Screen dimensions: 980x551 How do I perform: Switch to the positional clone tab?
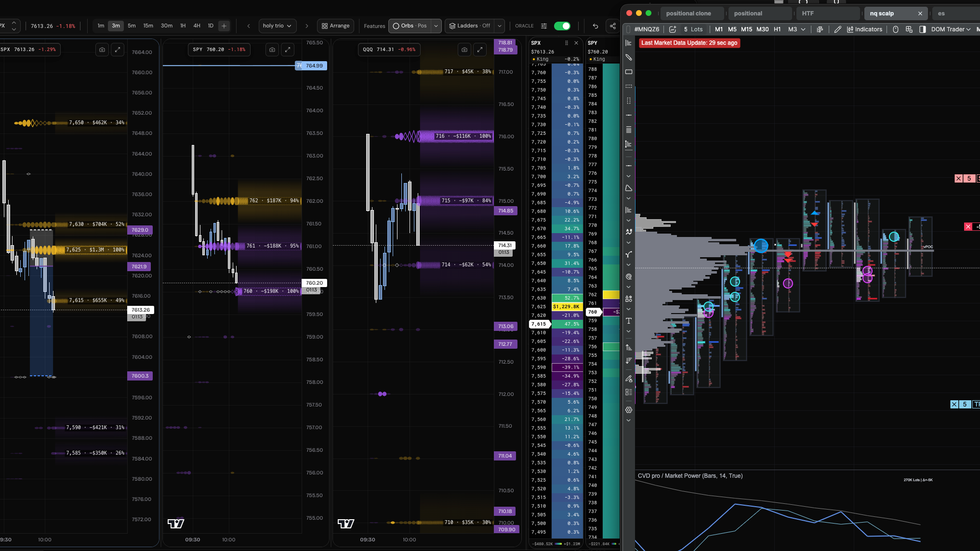tap(689, 13)
